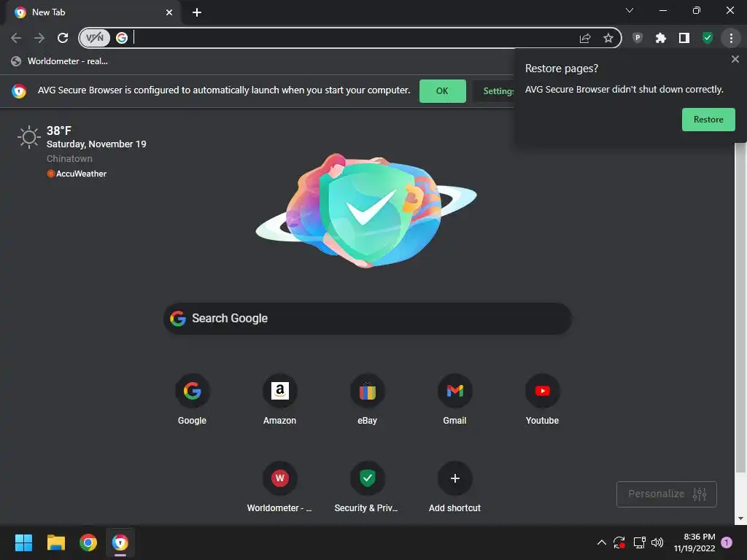Click the 38°F temperature text
This screenshot has width=747, height=560.
coord(59,131)
